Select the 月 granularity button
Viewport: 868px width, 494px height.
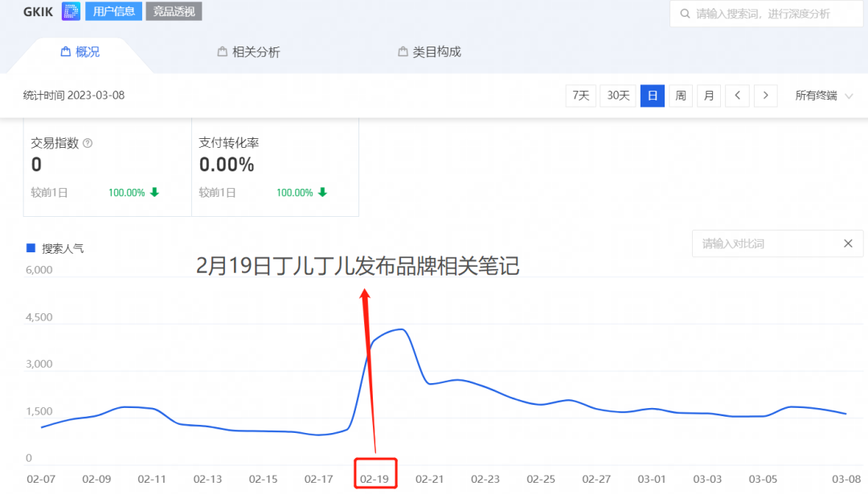pyautogui.click(x=709, y=96)
